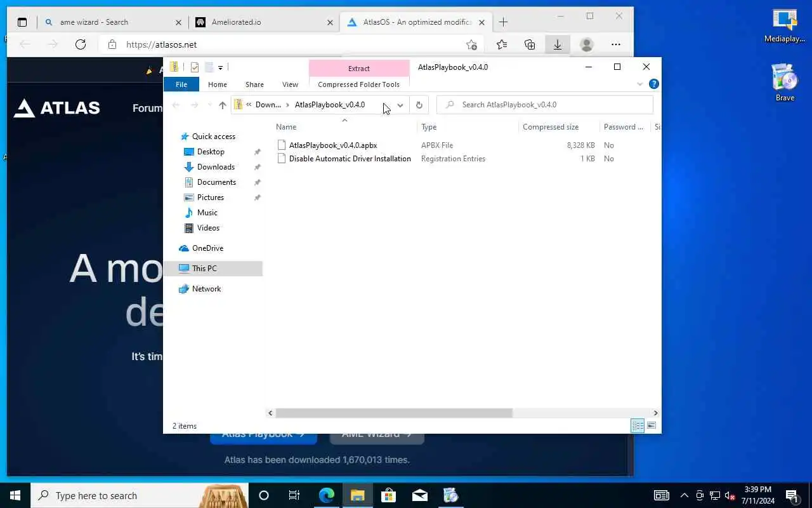Open Desktop in navigation pane
This screenshot has height=508, width=812.
pos(211,152)
